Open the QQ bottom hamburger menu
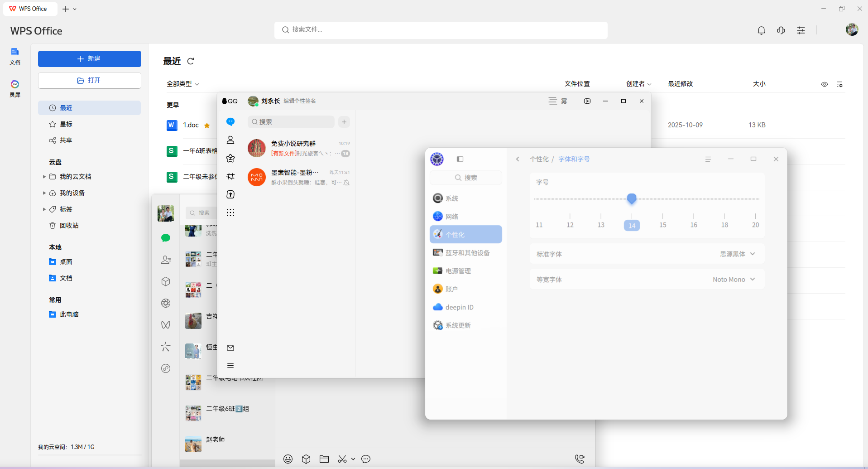Screen dimensions: 868x469 point(230,365)
